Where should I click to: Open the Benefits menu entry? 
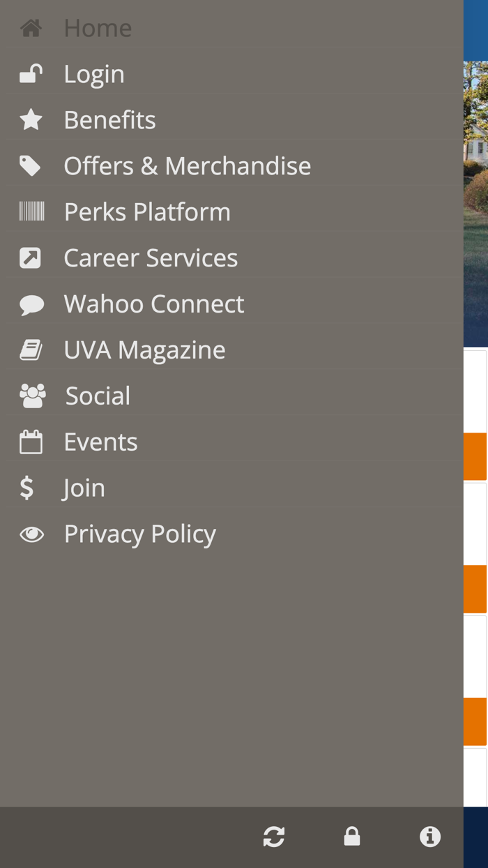tap(109, 119)
